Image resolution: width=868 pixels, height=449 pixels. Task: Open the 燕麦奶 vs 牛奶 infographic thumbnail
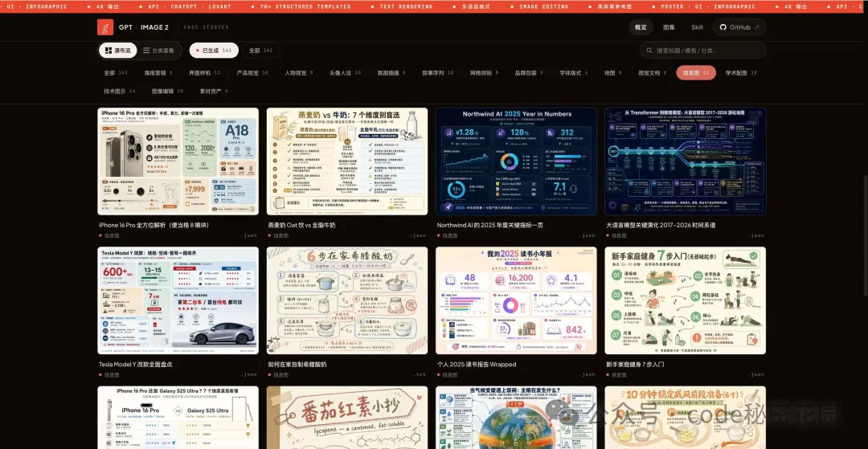(x=347, y=161)
